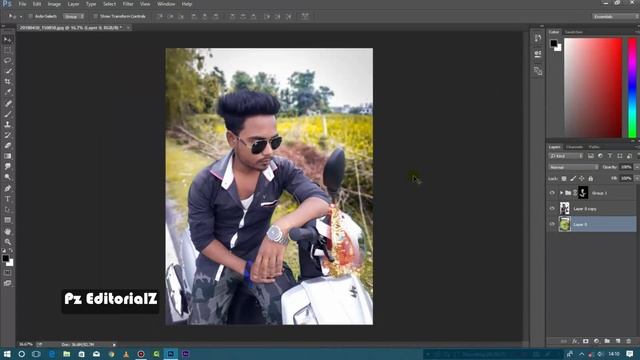The image size is (640, 360).
Task: Open the File menu
Action: pos(22,4)
